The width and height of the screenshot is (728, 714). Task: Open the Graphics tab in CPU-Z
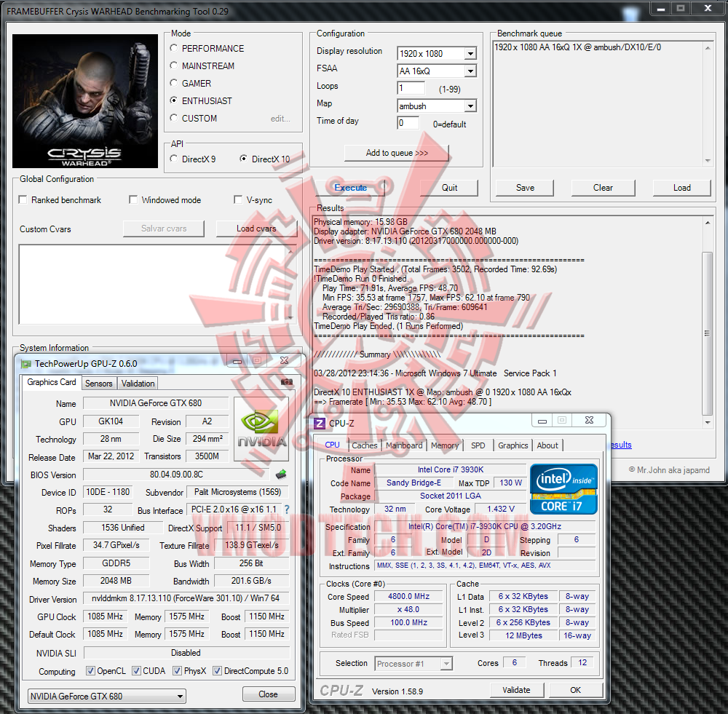click(513, 445)
